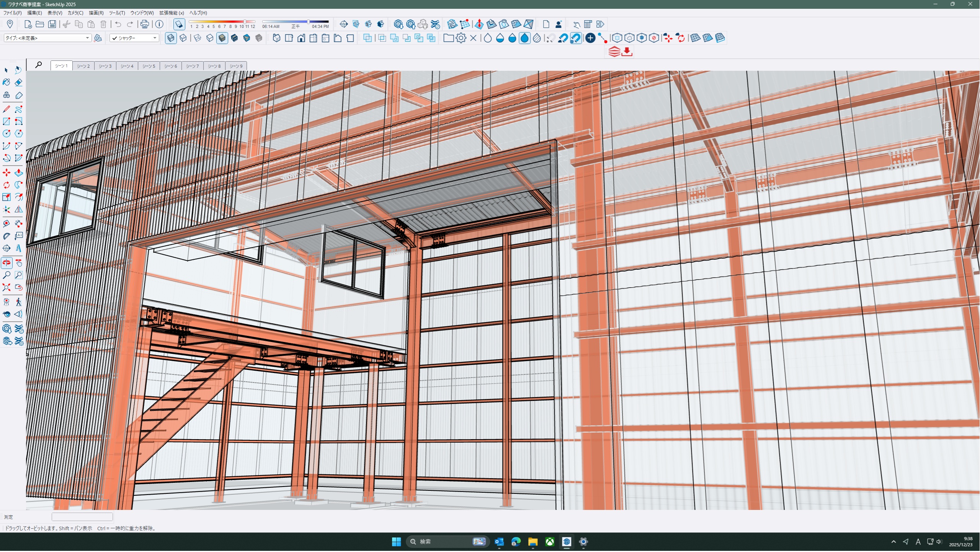Open the カメラ(C) menu
The height and width of the screenshot is (552, 980).
(75, 13)
